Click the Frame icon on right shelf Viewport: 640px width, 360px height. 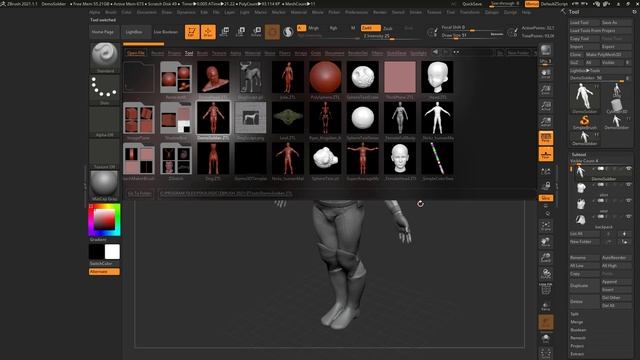pyautogui.click(x=546, y=227)
